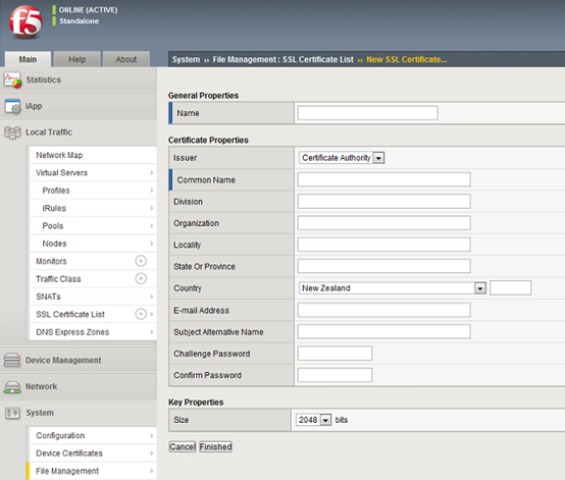
Task: Click the plus icon beside SSL Certificate List
Action: pos(141,314)
